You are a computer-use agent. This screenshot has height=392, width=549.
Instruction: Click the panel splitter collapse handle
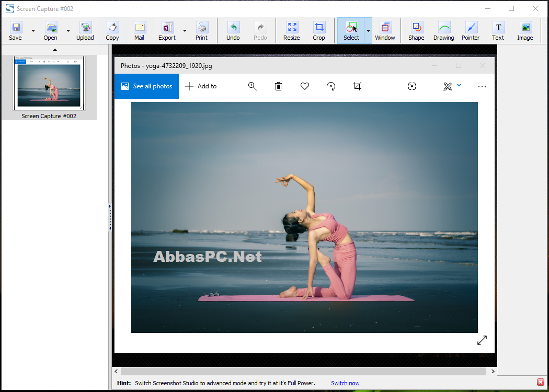(110, 217)
